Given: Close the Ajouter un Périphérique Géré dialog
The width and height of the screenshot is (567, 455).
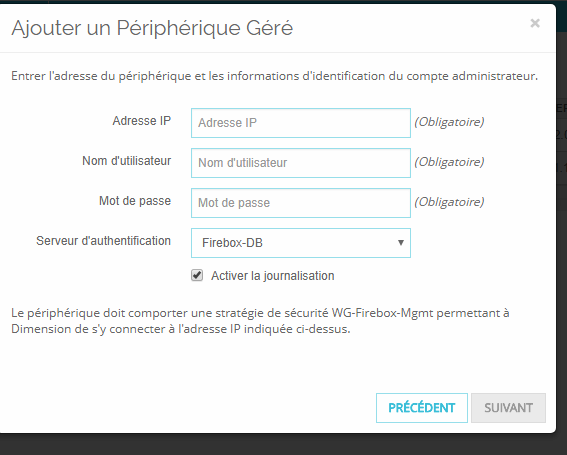Looking at the screenshot, I should click(x=535, y=24).
